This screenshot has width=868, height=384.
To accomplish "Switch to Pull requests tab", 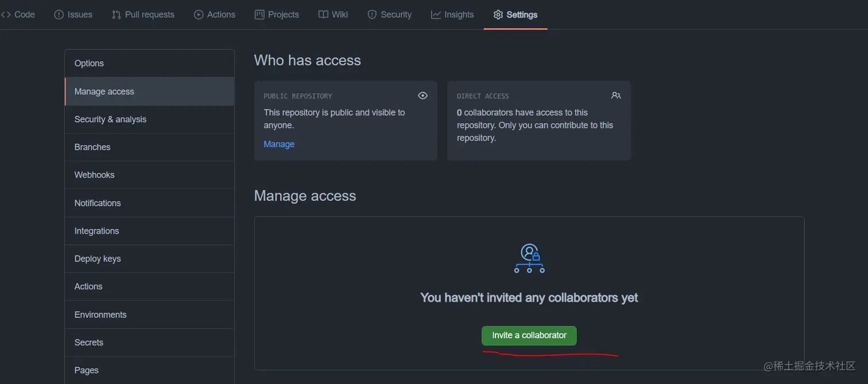I will click(143, 14).
